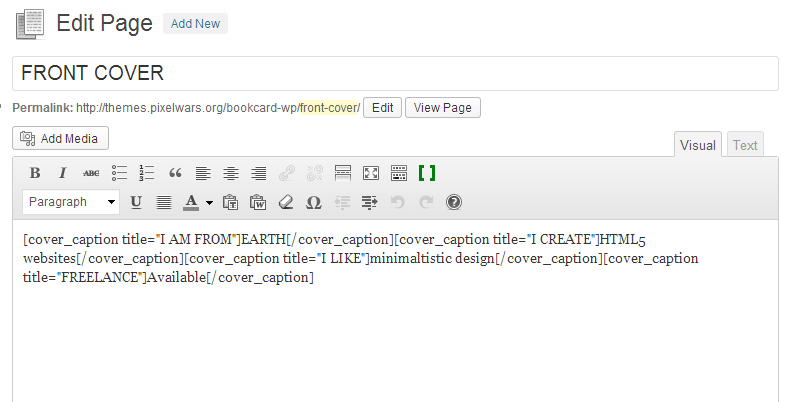This screenshot has width=792, height=402.
Task: Select the Visual editor tab
Action: click(x=698, y=145)
